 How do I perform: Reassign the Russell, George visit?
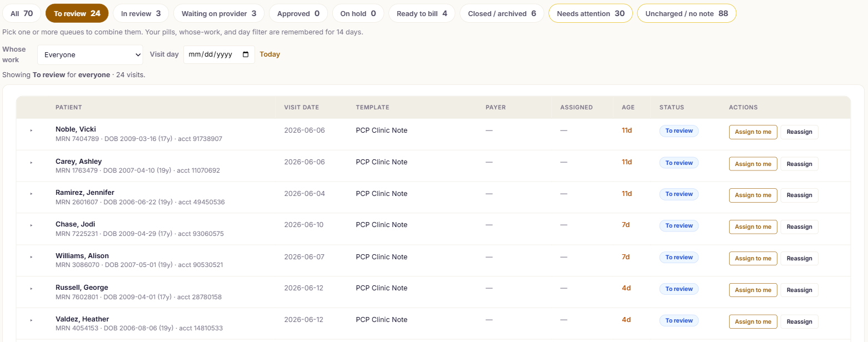tap(800, 290)
